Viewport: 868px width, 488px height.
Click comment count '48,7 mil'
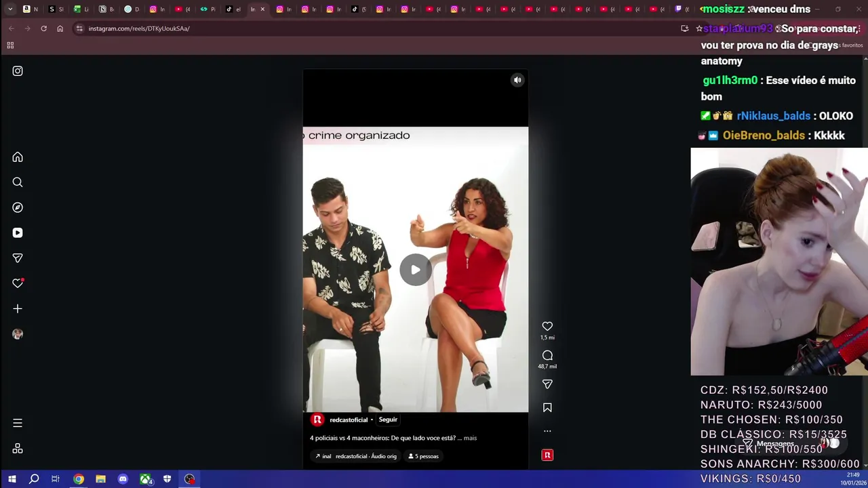547,367
